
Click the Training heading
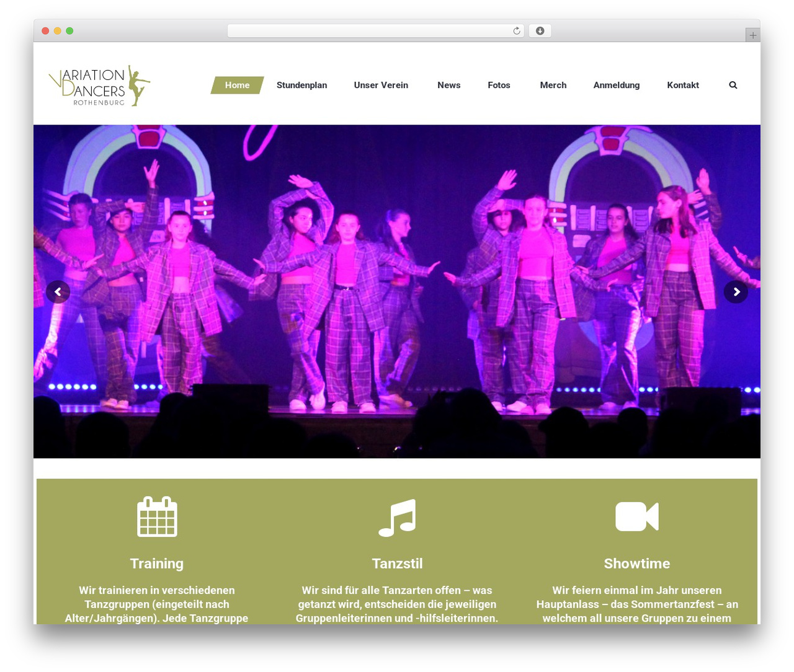click(157, 564)
